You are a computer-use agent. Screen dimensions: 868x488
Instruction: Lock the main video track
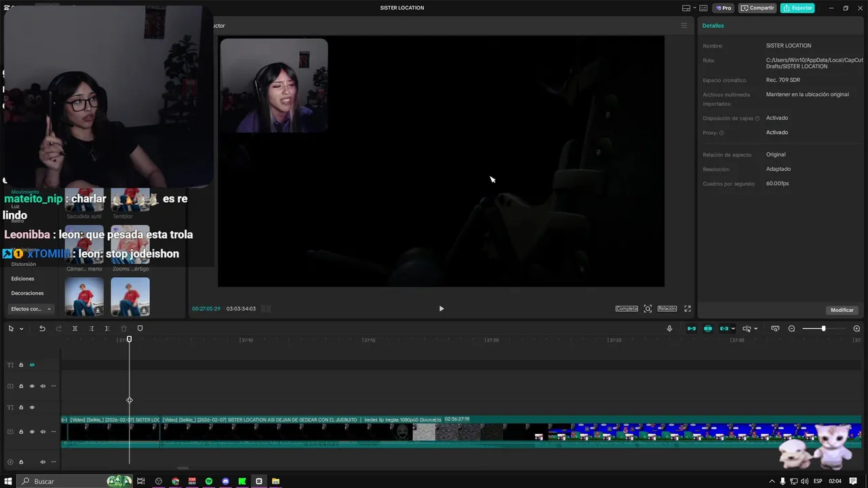[21, 432]
